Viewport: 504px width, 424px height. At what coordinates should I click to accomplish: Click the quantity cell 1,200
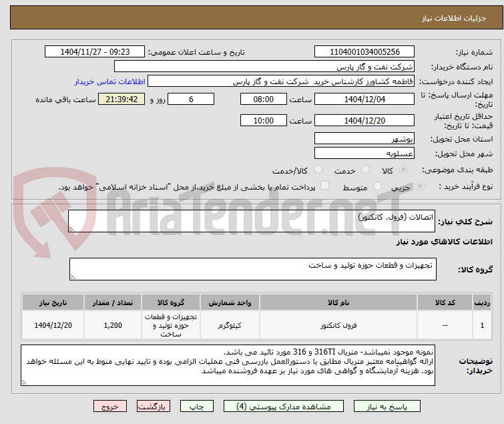(113, 325)
